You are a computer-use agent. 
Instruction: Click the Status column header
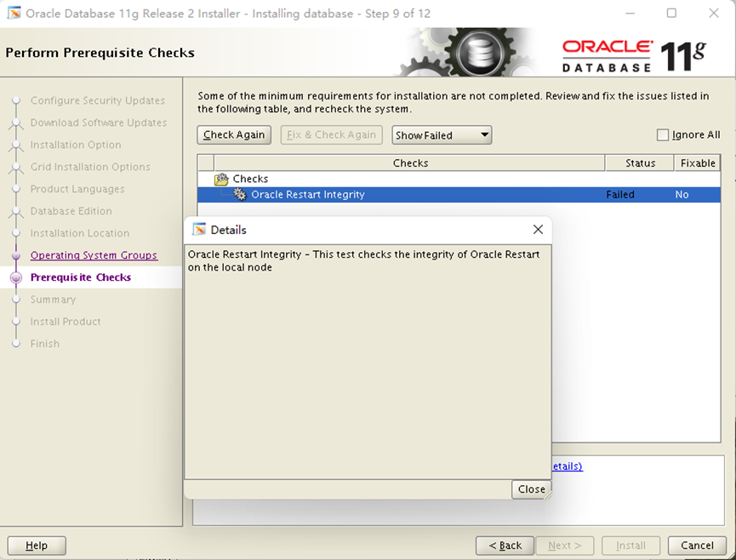pos(640,163)
